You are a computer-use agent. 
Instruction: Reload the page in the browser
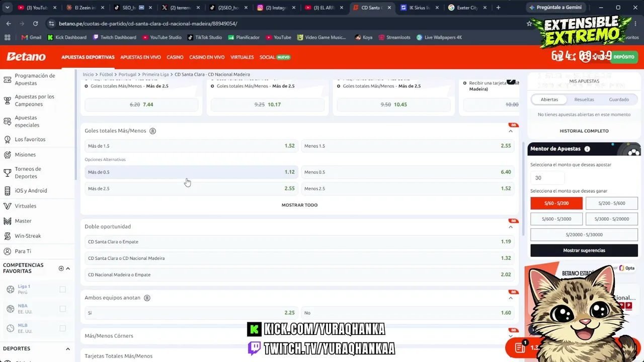click(x=35, y=24)
